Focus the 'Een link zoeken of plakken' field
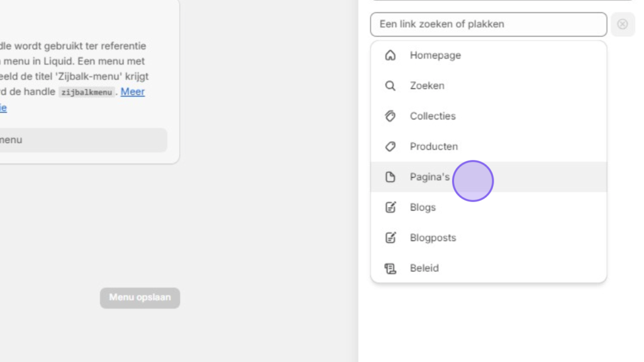Image resolution: width=644 pixels, height=362 pixels. 488,25
